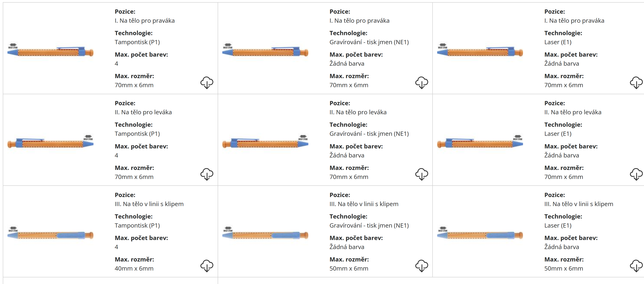Download template for position III Gravírování
The width and height of the screenshot is (644, 284).
(x=422, y=266)
